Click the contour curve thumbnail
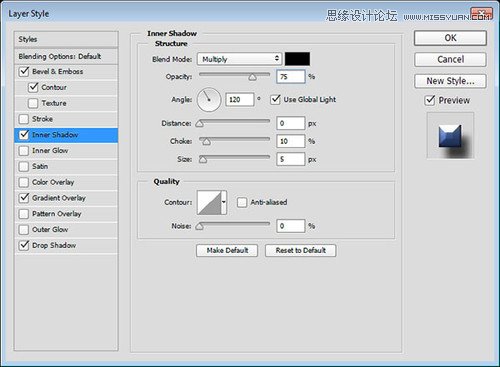 tap(209, 202)
